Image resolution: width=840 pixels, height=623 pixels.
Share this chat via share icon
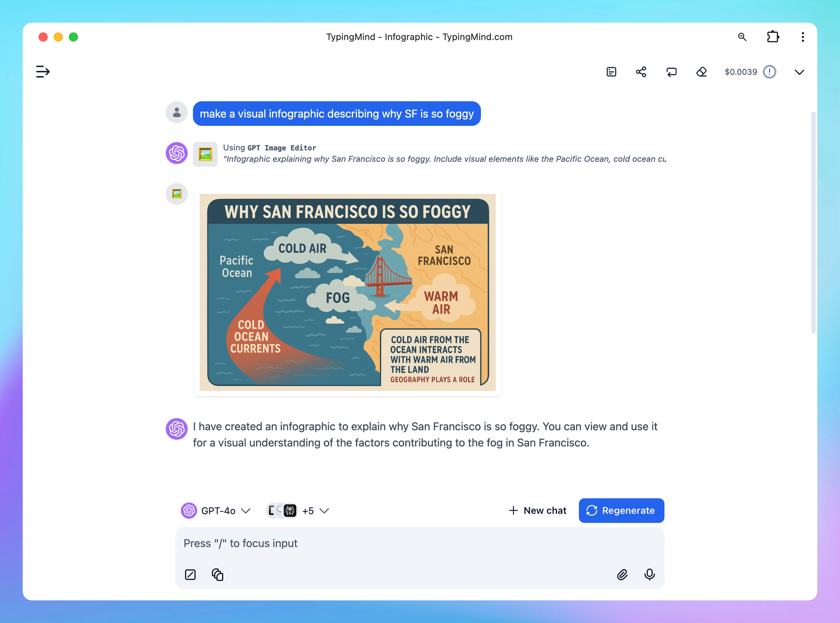[x=641, y=72]
